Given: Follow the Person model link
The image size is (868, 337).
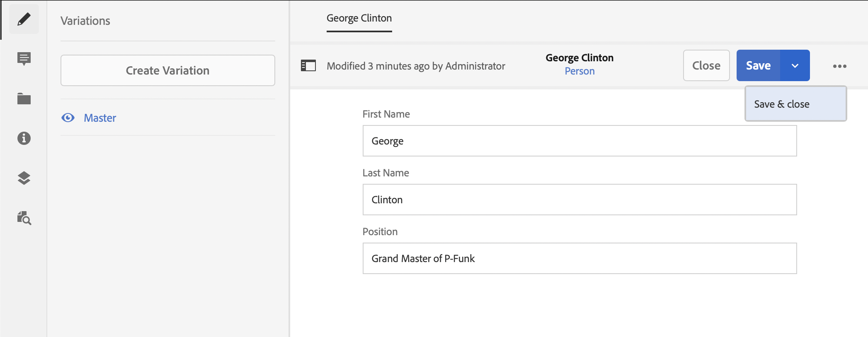Looking at the screenshot, I should click(579, 71).
